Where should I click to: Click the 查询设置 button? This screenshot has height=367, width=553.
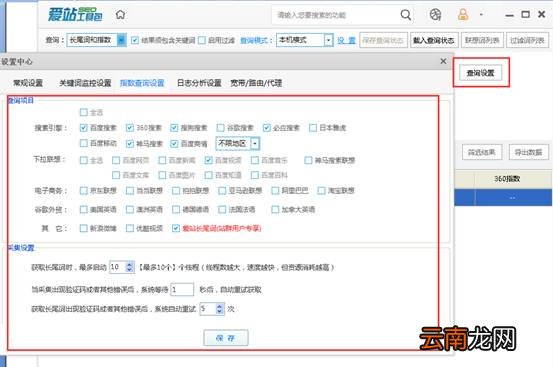click(x=480, y=73)
